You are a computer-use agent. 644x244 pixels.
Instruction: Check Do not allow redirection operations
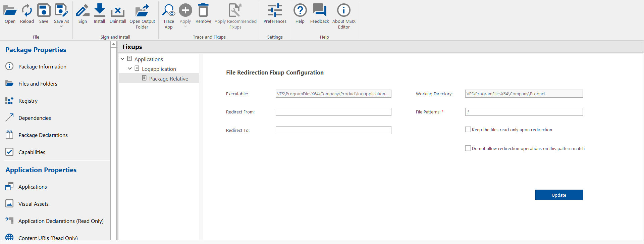[x=468, y=148]
